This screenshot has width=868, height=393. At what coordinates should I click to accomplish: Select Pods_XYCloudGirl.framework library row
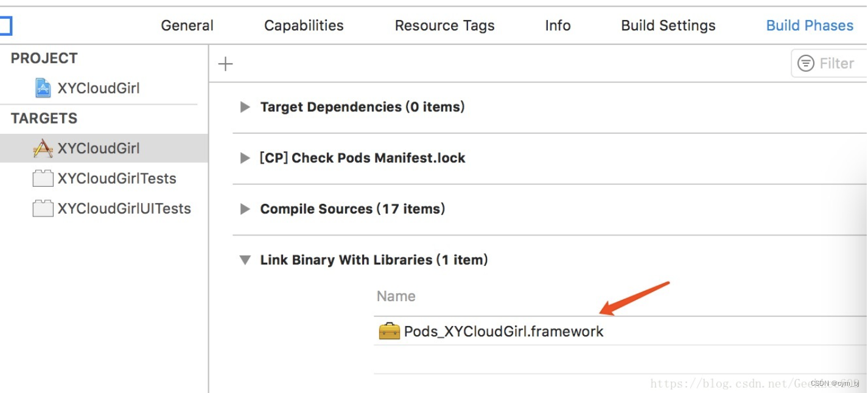504,332
